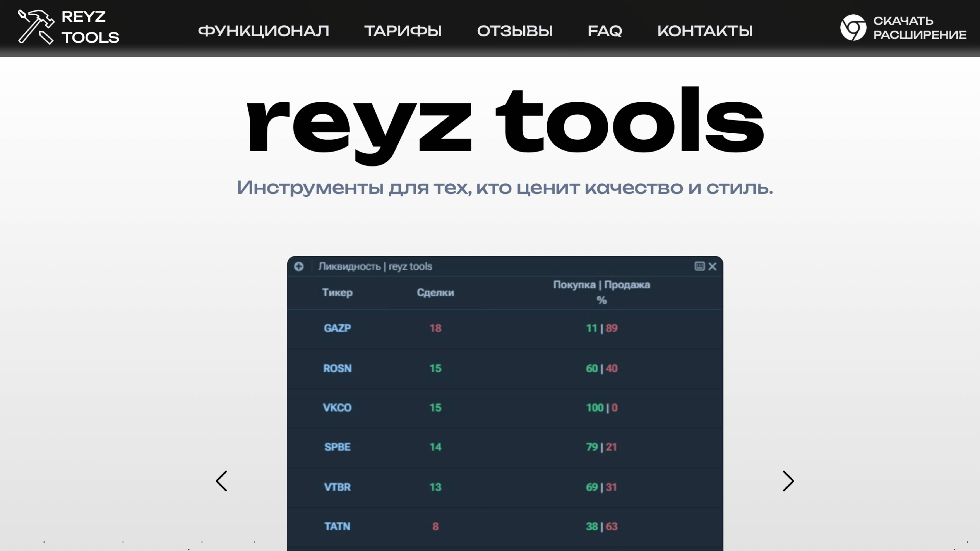Click deals value 8 in TATN row
The height and width of the screenshot is (551, 980).
(435, 526)
